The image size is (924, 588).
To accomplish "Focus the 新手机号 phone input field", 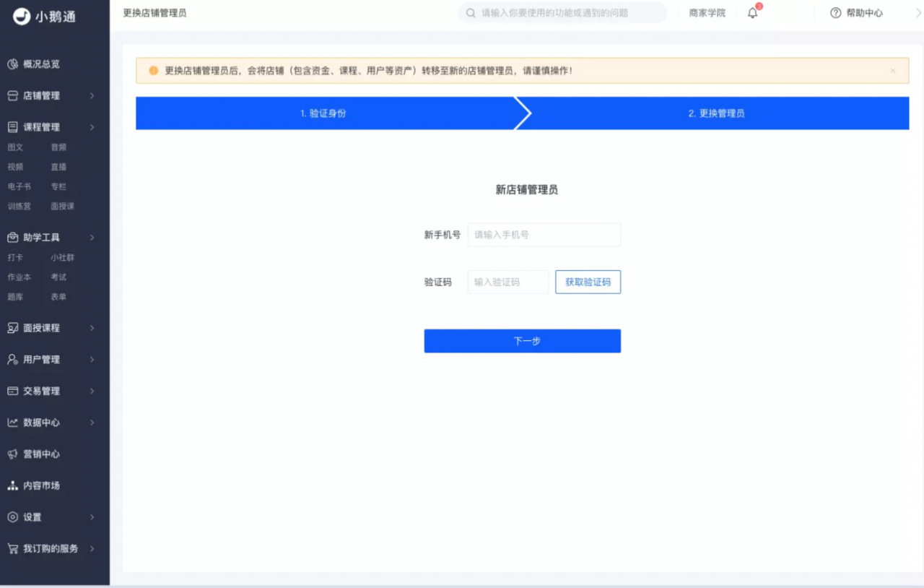I will click(x=544, y=235).
